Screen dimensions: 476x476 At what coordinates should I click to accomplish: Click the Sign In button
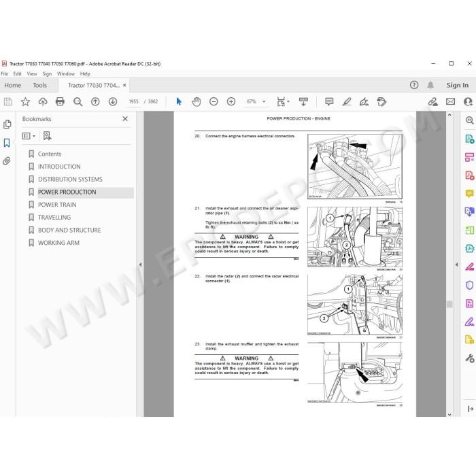pyautogui.click(x=457, y=85)
